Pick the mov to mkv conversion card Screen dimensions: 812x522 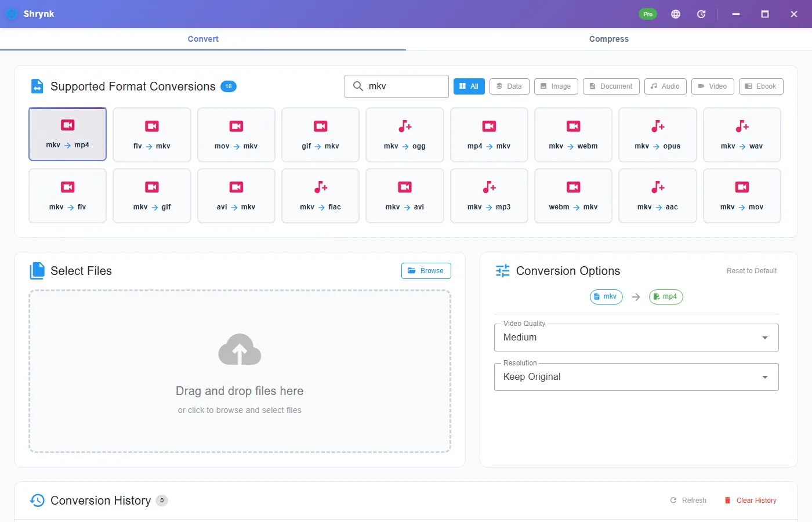(x=236, y=135)
